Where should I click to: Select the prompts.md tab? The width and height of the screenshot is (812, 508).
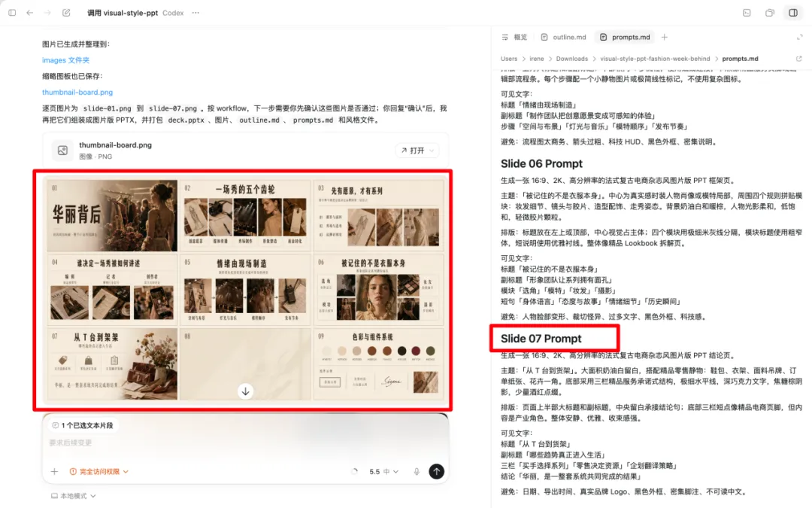tap(626, 37)
